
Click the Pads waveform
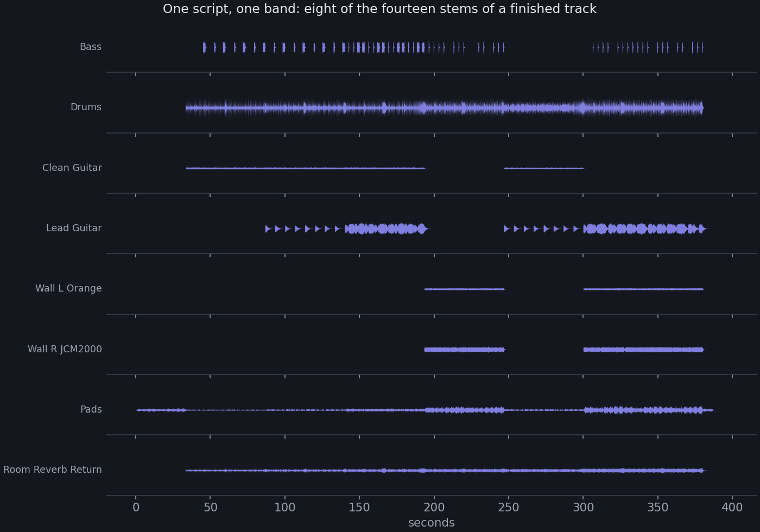tap(426, 410)
